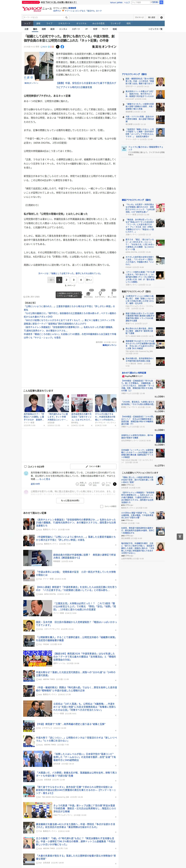This screenshot has width=186, height=868.
Task: Open the みんなの意見 tab
Action: pyautogui.click(x=99, y=24)
